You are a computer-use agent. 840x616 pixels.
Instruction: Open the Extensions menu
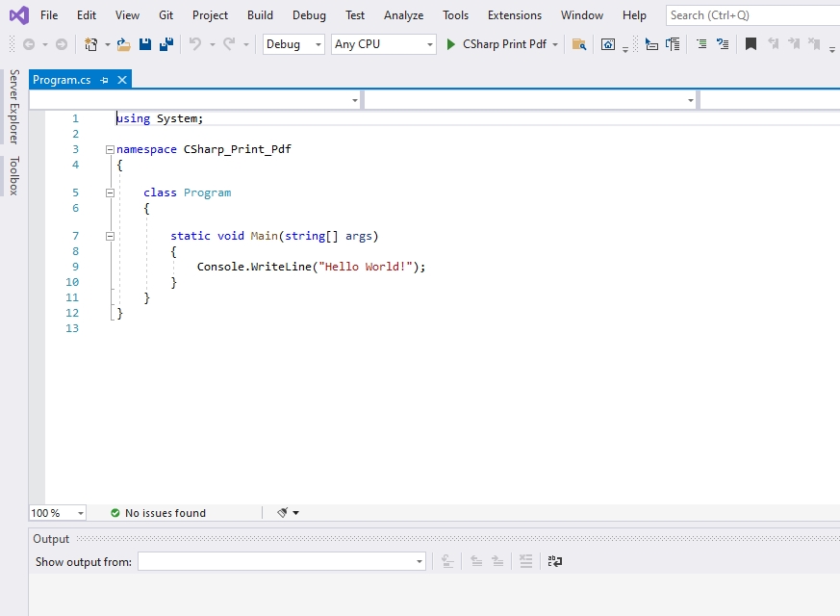pos(514,15)
